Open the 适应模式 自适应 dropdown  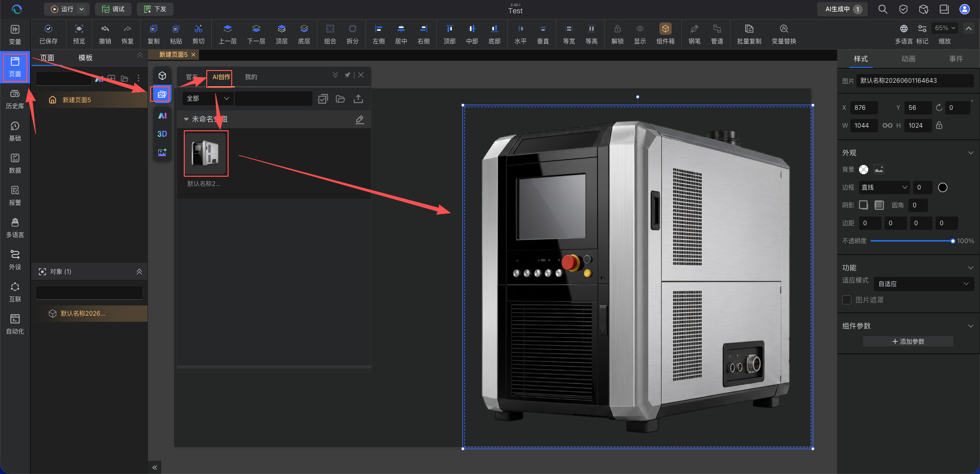pos(923,284)
